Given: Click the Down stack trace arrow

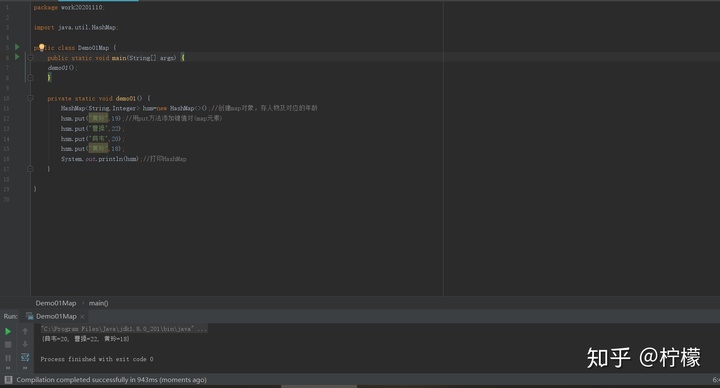Looking at the screenshot, I should point(25,344).
